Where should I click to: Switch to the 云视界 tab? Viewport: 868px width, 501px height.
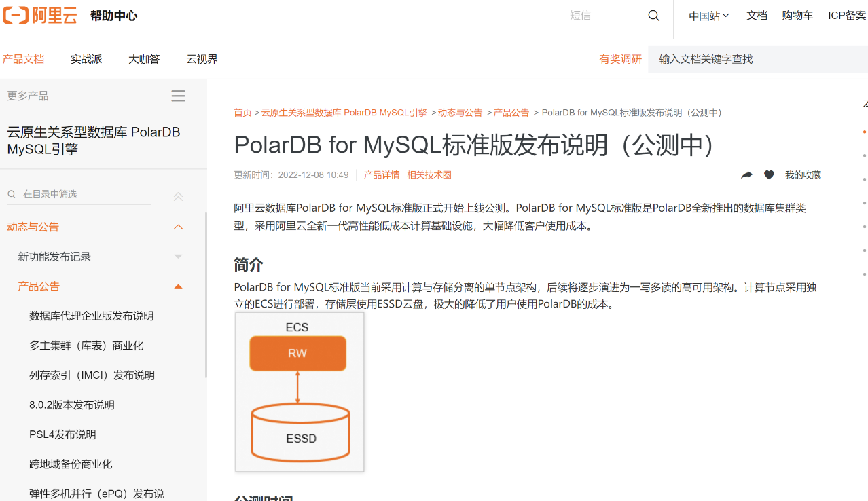(202, 59)
